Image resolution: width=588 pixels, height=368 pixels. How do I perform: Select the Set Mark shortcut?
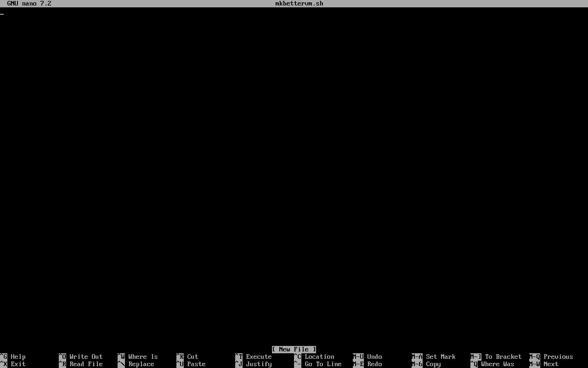coord(441,356)
